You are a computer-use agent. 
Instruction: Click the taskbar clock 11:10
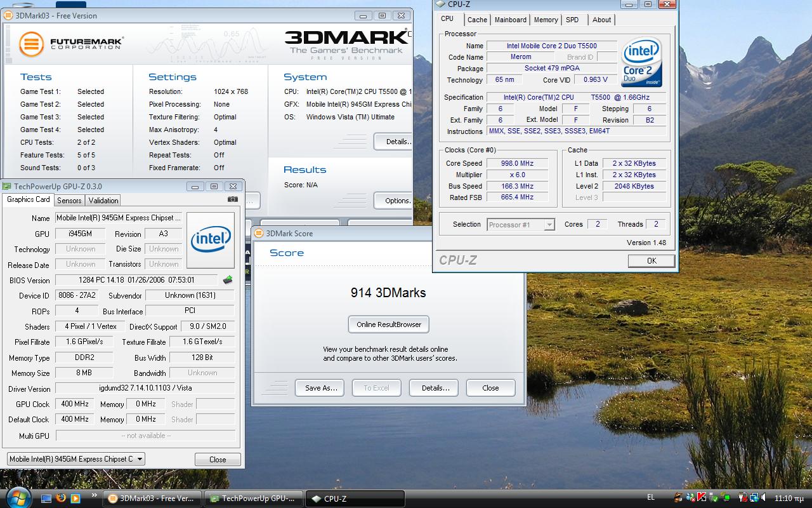pos(789,498)
